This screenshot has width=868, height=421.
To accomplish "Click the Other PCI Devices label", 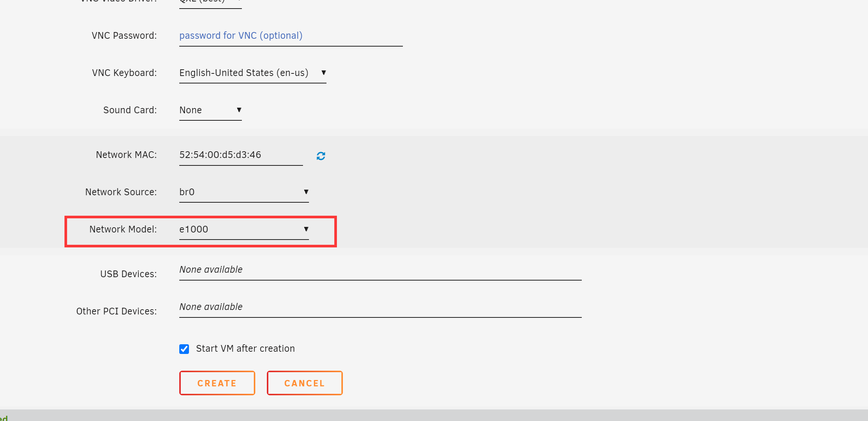I will pos(116,311).
